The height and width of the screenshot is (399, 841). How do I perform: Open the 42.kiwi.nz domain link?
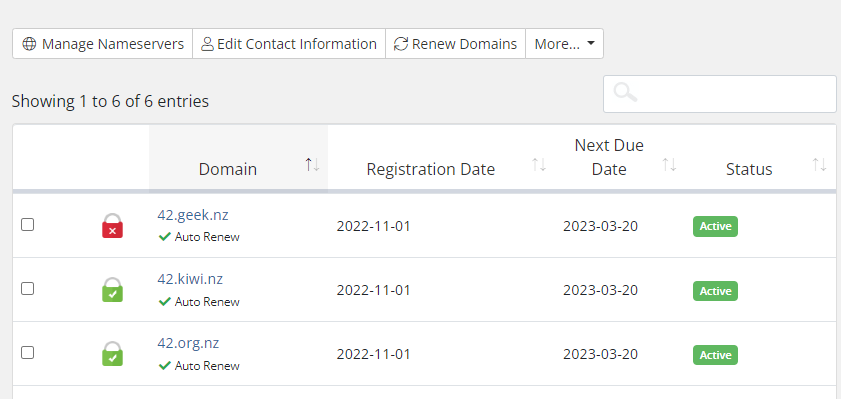click(x=190, y=279)
